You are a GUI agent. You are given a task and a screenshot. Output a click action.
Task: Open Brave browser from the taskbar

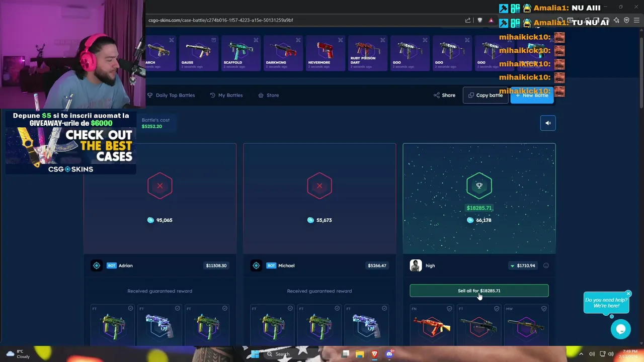(374, 354)
